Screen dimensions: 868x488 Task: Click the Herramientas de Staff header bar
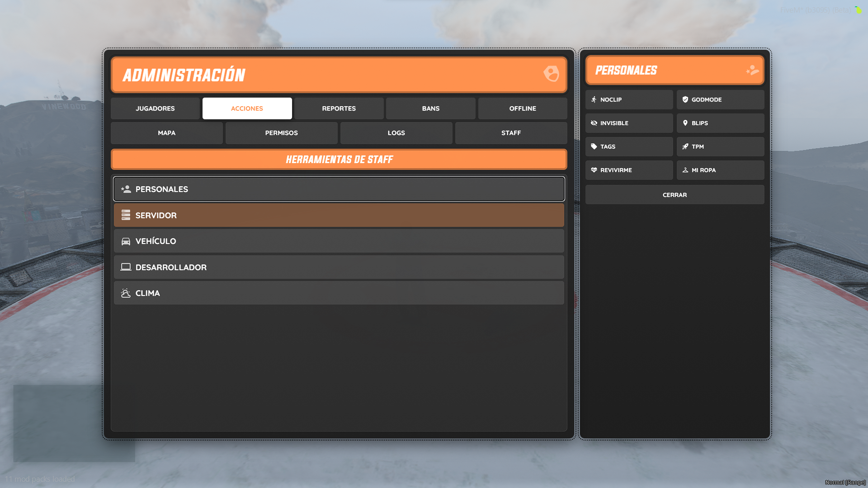tap(339, 160)
